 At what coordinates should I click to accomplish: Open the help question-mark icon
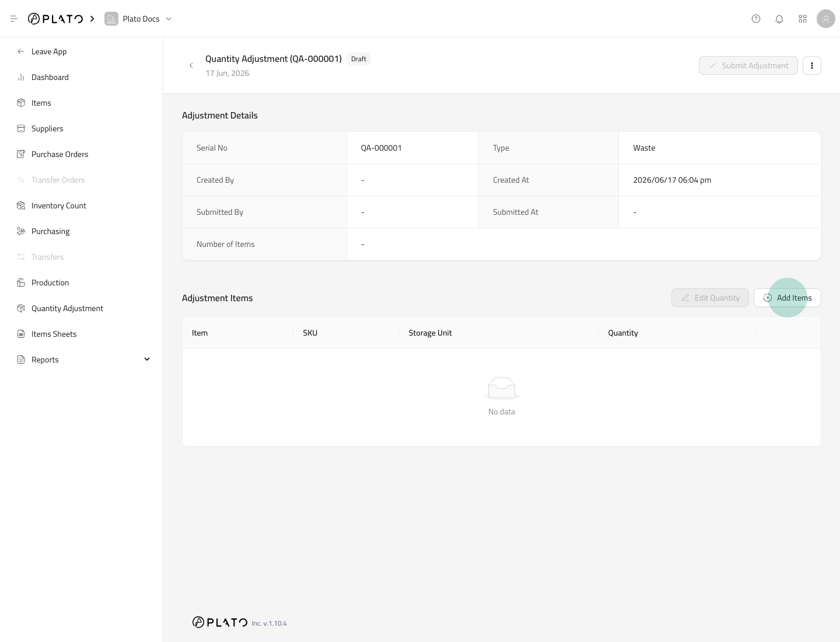[x=756, y=19]
